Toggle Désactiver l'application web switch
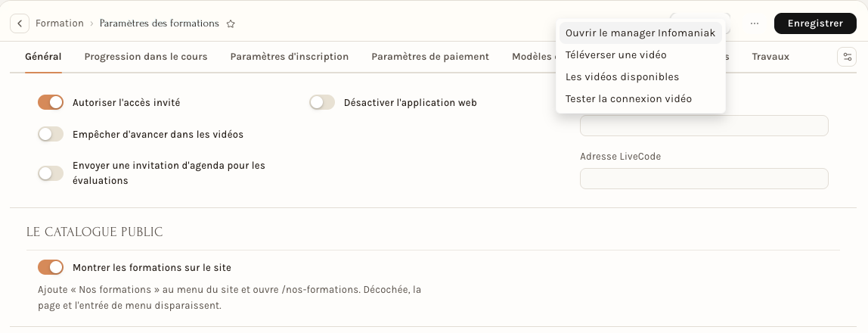The image size is (868, 333). point(322,102)
